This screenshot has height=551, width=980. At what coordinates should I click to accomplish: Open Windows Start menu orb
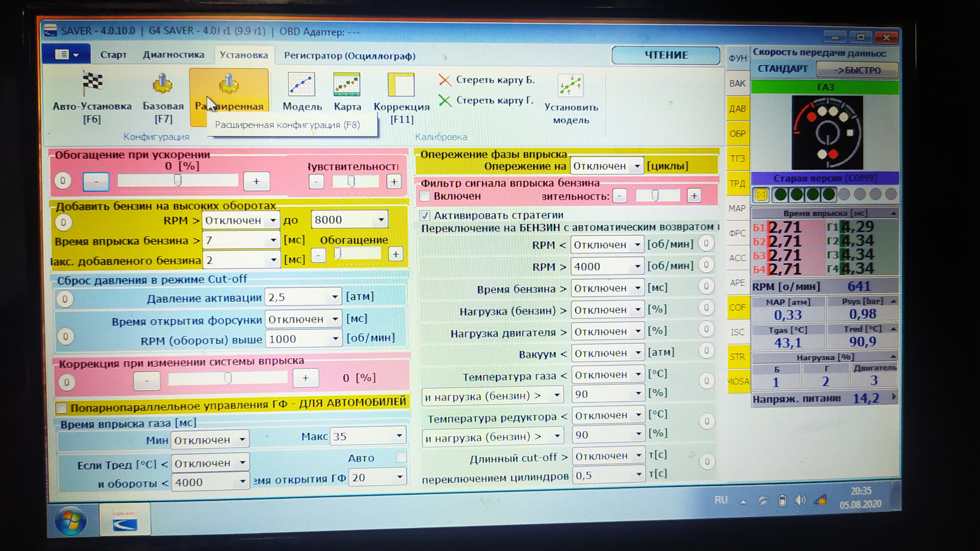click(x=70, y=521)
